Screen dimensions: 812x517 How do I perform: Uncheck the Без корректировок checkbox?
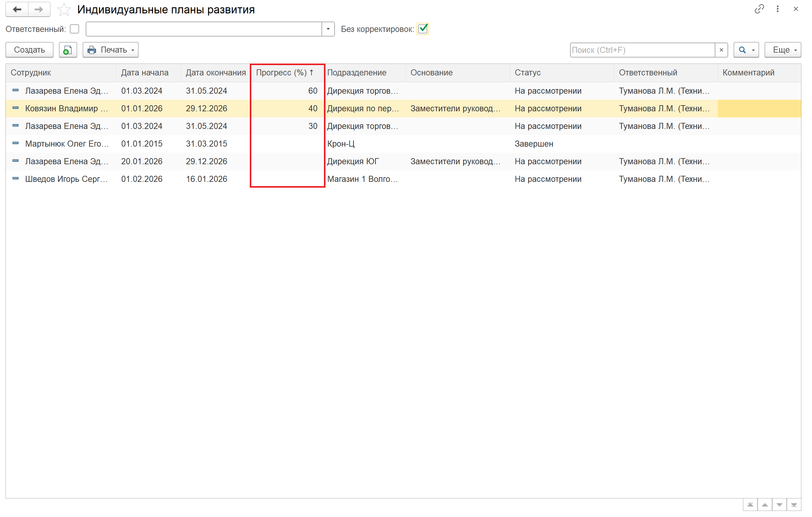click(422, 29)
